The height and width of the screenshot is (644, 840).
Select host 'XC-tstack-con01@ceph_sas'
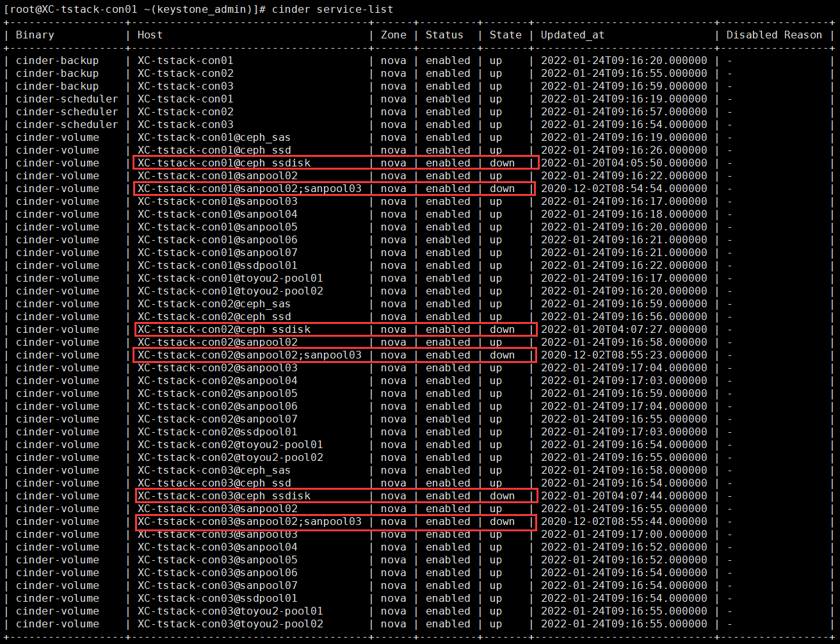[x=214, y=138]
